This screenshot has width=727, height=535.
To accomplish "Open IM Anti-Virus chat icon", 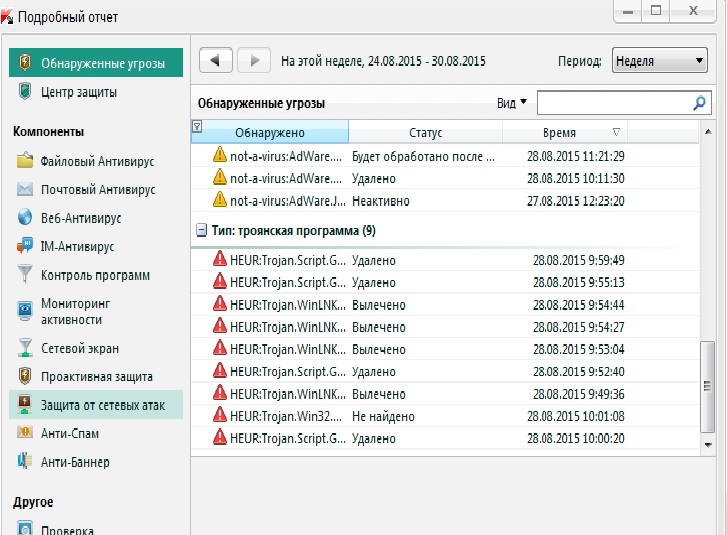I will coord(25,246).
